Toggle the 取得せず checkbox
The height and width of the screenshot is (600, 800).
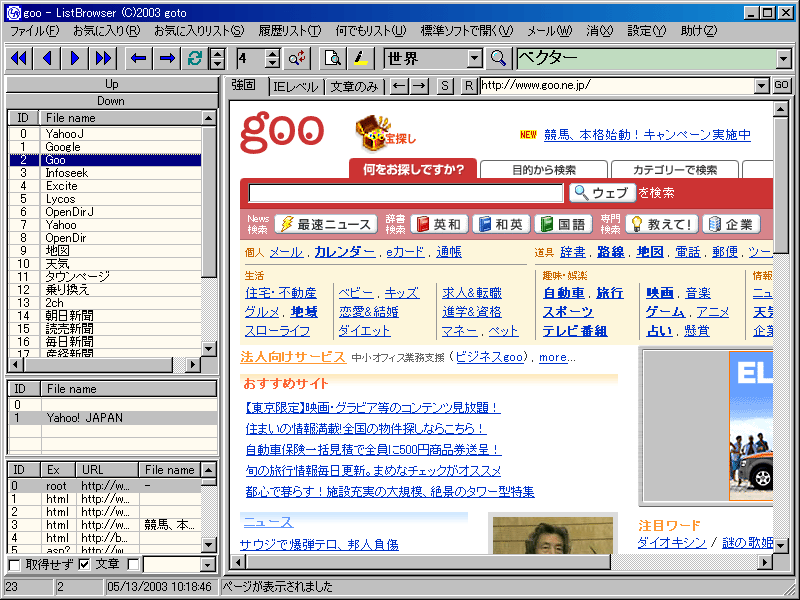pyautogui.click(x=14, y=565)
